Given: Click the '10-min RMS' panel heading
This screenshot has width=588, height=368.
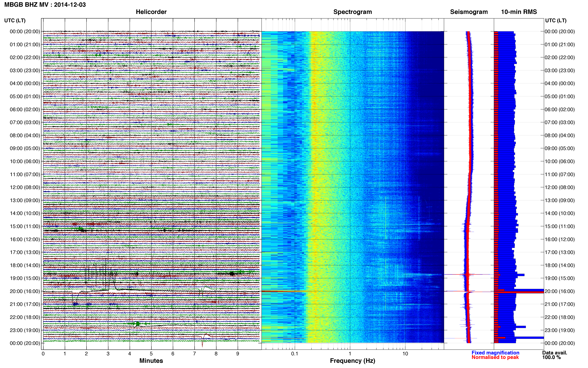Looking at the screenshot, I should click(x=519, y=12).
